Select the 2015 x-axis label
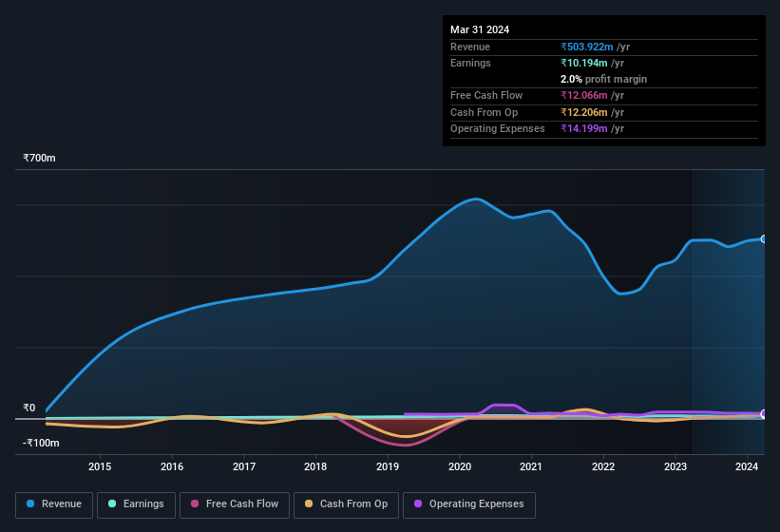The image size is (780, 532). [x=100, y=466]
